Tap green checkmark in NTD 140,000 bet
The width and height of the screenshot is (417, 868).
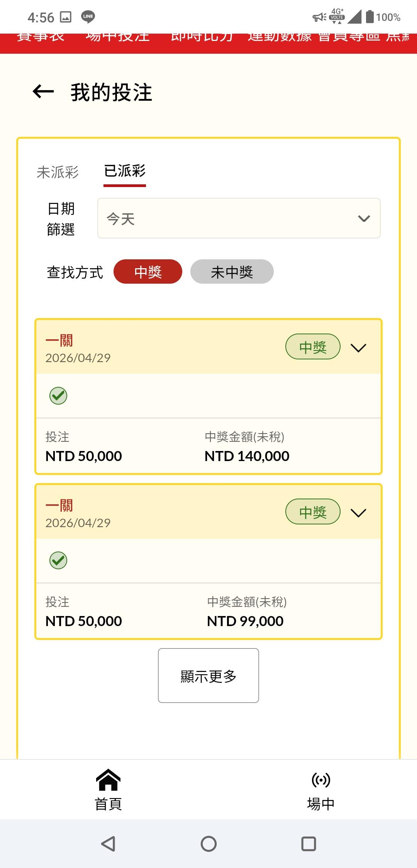tap(58, 396)
